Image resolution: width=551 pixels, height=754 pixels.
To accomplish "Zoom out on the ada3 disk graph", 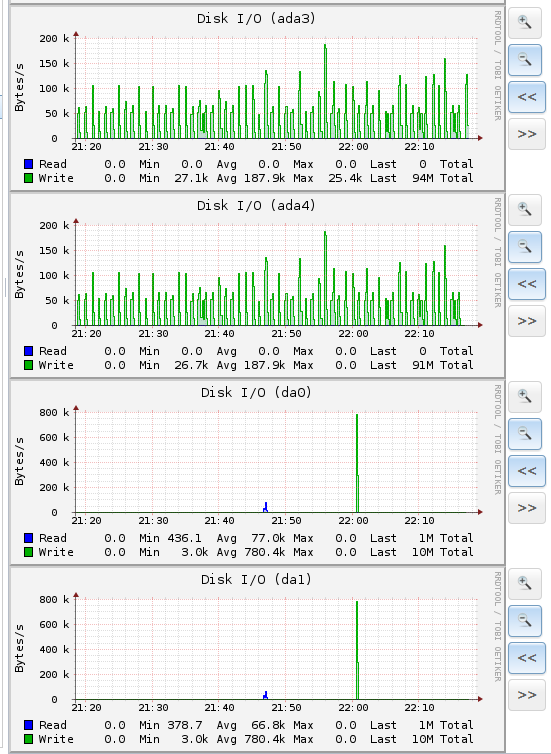I will click(525, 59).
